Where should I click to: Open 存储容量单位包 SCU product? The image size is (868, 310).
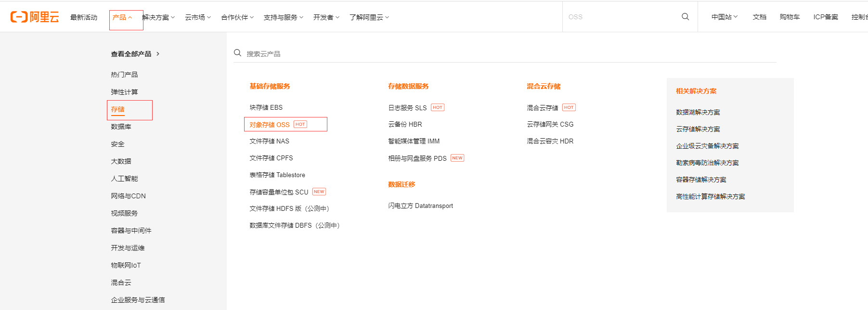pos(279,192)
